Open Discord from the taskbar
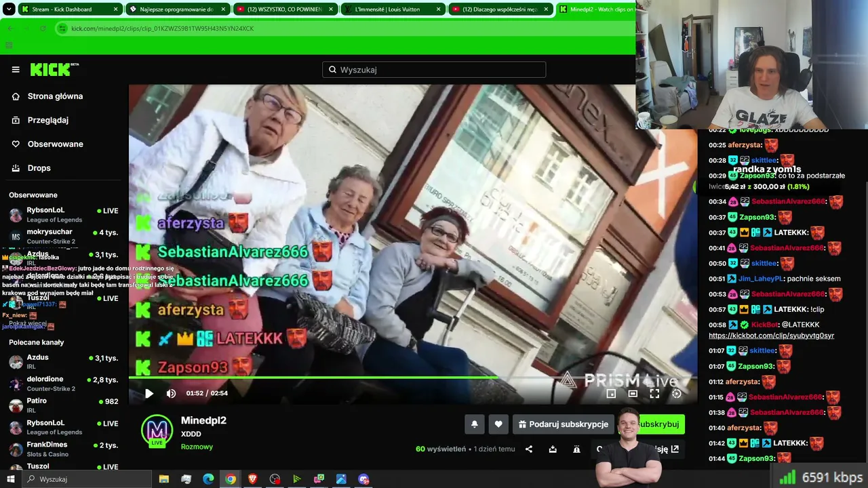The image size is (868, 488). tap(363, 479)
